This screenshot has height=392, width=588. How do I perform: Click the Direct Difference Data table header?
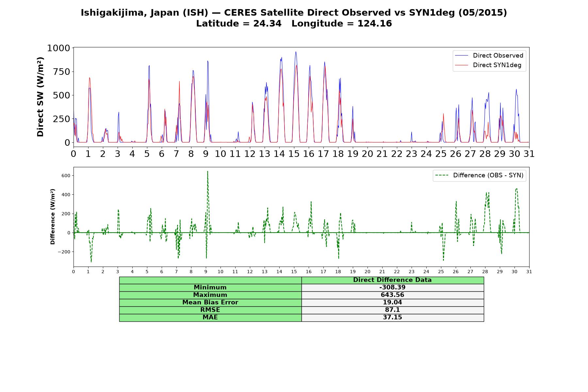(393, 280)
